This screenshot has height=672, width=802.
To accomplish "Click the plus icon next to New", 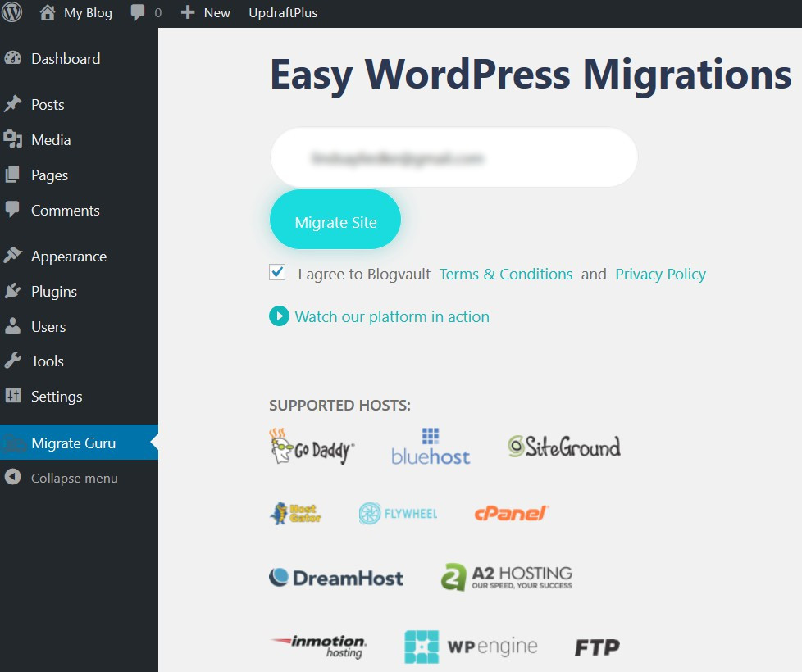I will click(188, 12).
